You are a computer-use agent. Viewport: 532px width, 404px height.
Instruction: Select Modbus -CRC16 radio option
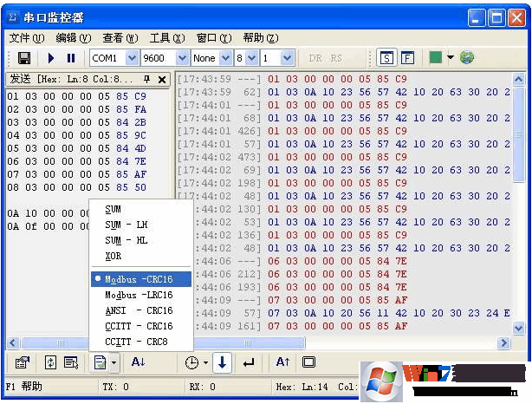coord(141,279)
